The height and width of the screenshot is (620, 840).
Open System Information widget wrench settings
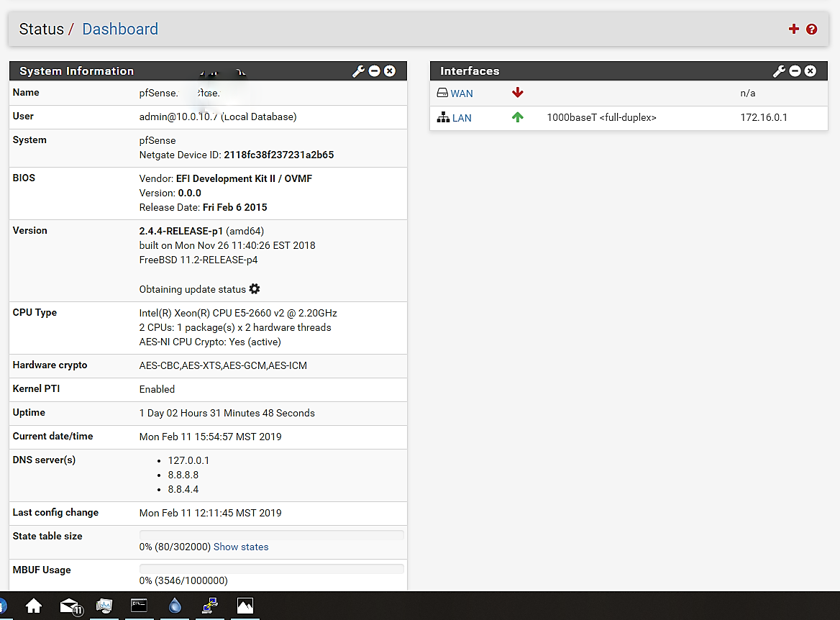(x=358, y=71)
